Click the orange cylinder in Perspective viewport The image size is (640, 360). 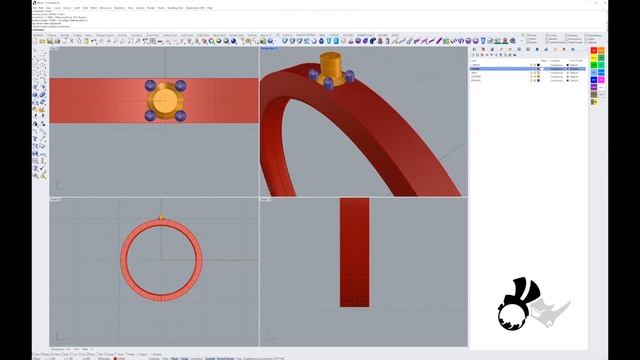coord(331,64)
